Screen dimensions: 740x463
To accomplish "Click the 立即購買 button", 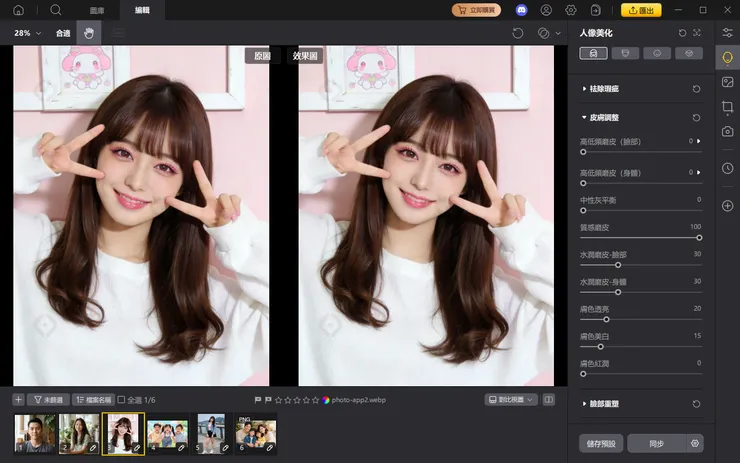I will [476, 10].
